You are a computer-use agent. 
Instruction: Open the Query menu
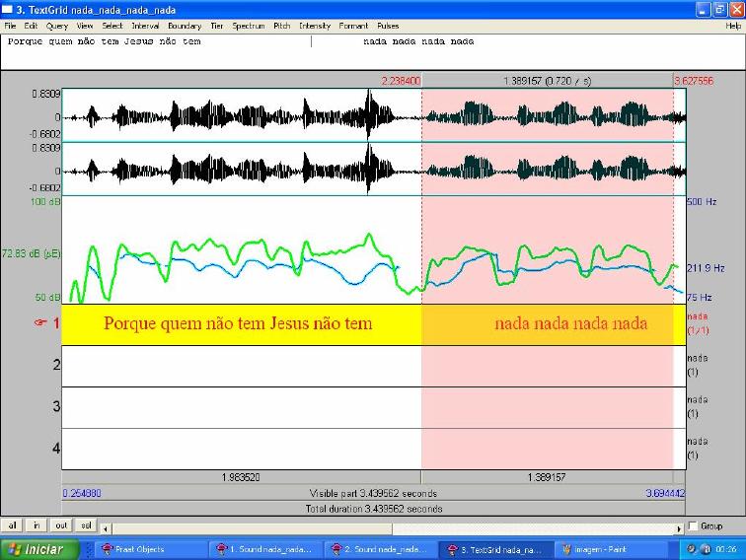57,27
